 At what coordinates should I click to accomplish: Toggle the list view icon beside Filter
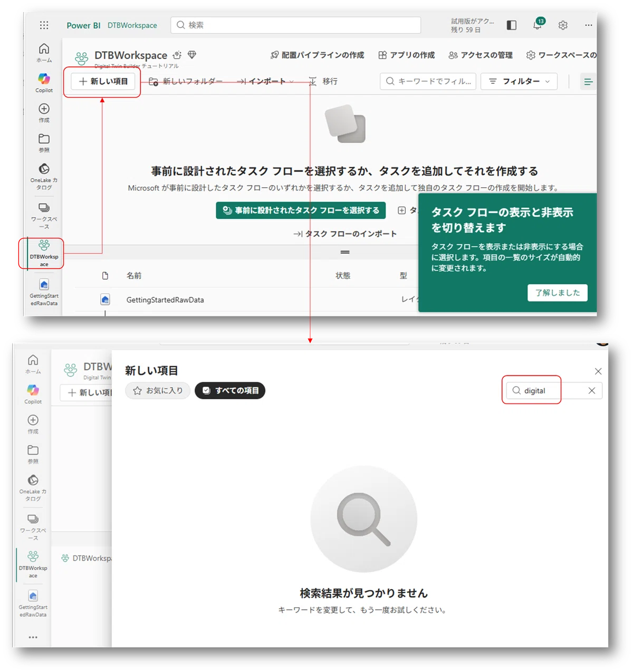588,81
